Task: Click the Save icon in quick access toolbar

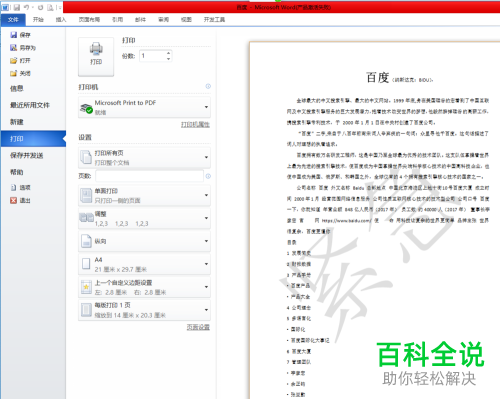Action: [16, 7]
